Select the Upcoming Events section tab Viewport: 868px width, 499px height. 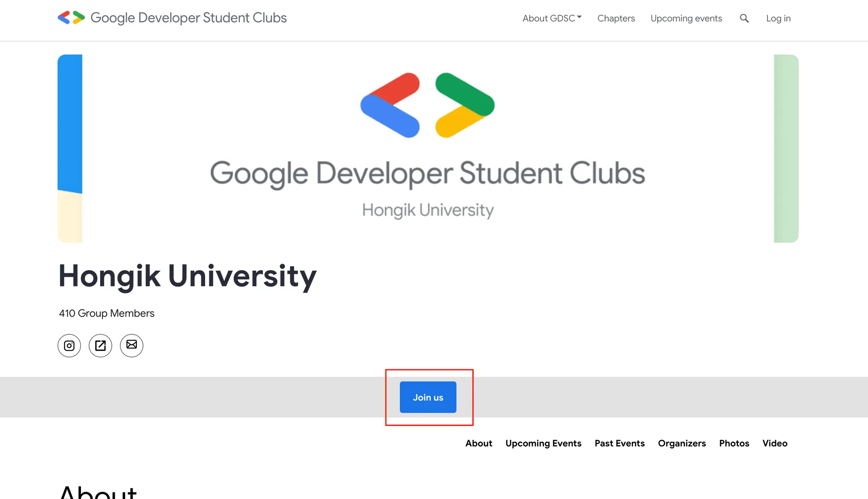click(x=543, y=443)
